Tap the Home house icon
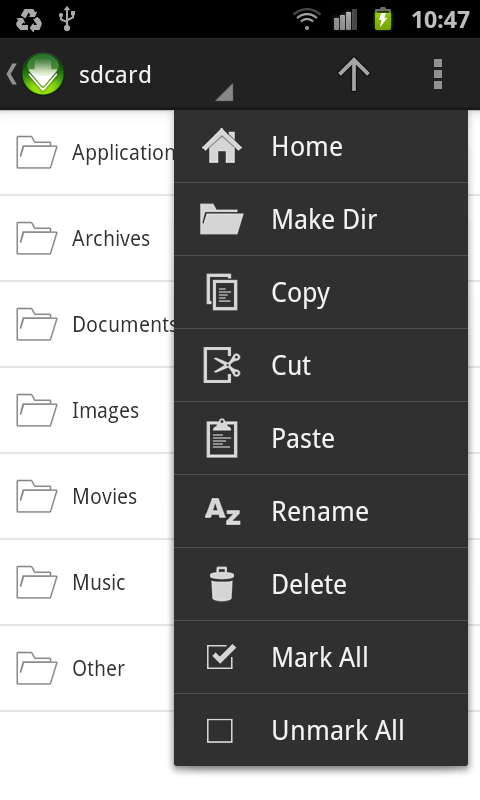The width and height of the screenshot is (480, 800). [222, 146]
